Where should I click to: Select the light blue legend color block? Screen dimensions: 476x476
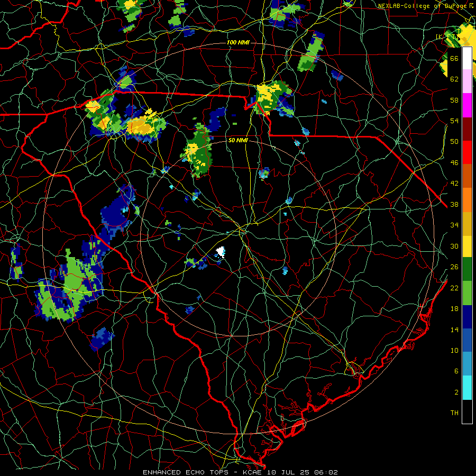point(467,363)
